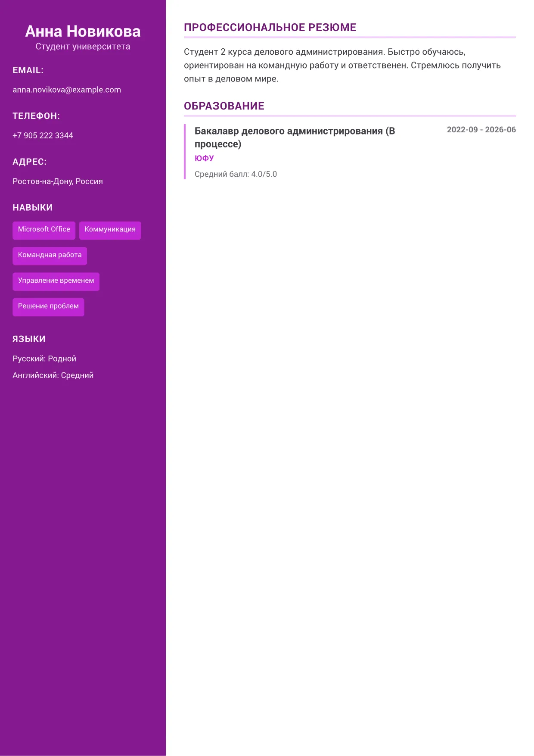
Task: Click the university name ЮФУ
Action: pos(204,158)
